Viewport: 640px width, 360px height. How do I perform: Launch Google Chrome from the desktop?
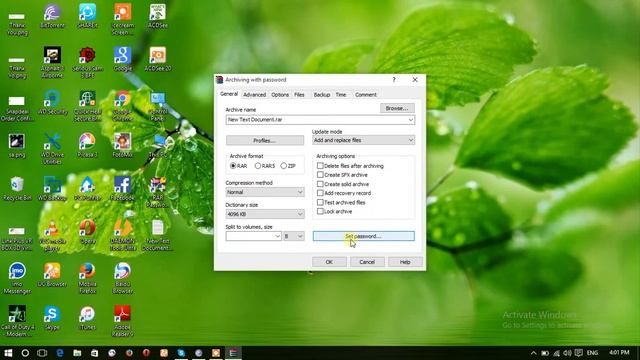pyautogui.click(x=122, y=106)
